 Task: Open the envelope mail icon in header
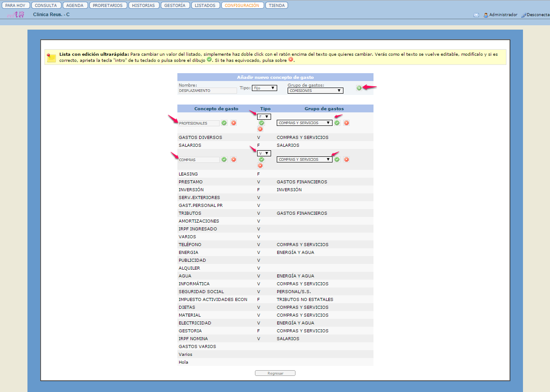point(476,15)
